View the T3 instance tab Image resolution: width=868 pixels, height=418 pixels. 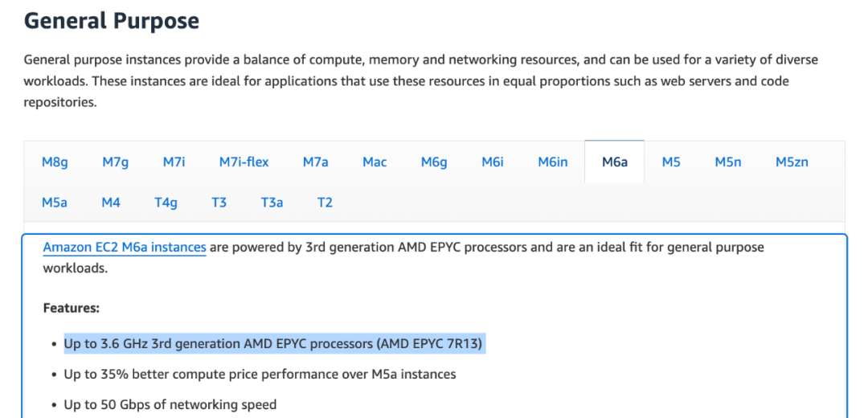tap(219, 203)
